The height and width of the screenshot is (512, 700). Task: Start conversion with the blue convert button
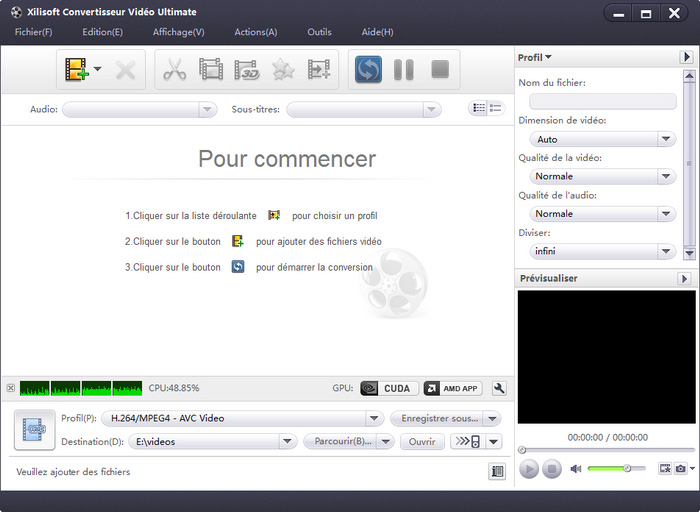368,70
